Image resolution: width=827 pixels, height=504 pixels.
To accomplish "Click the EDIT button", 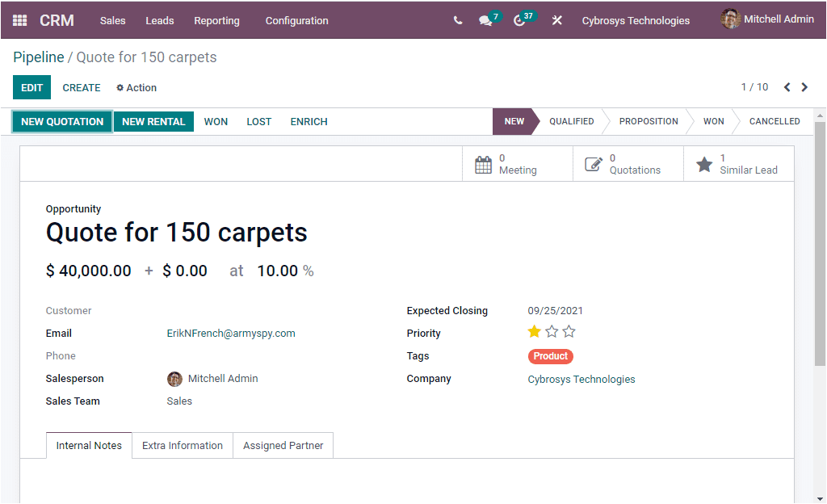I will 31,86.
